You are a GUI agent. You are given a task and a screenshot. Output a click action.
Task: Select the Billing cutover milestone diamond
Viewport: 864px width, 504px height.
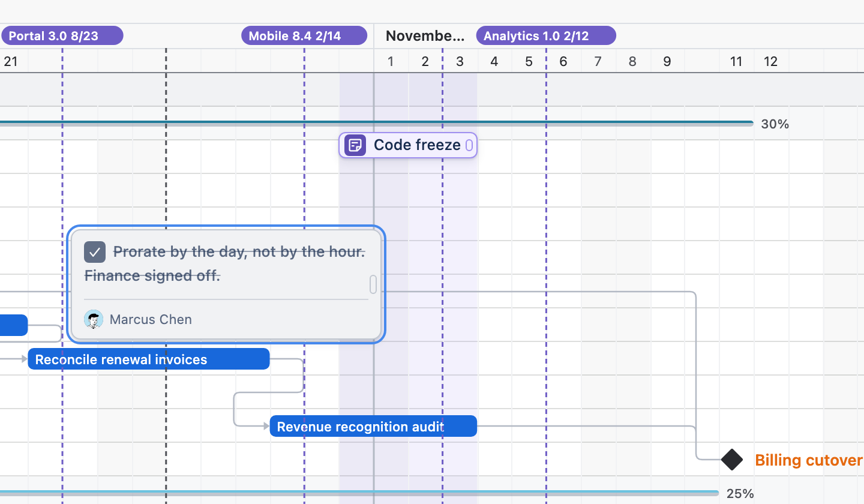point(732,460)
